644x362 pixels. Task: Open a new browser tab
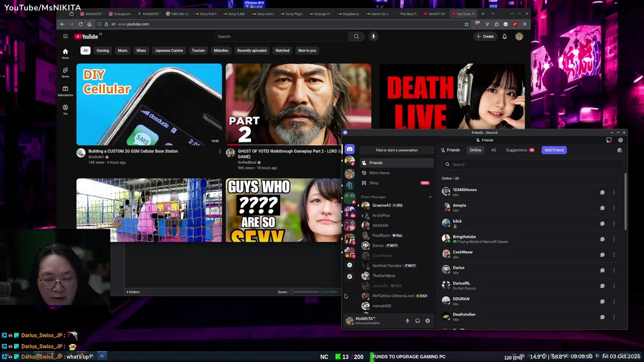[482, 14]
